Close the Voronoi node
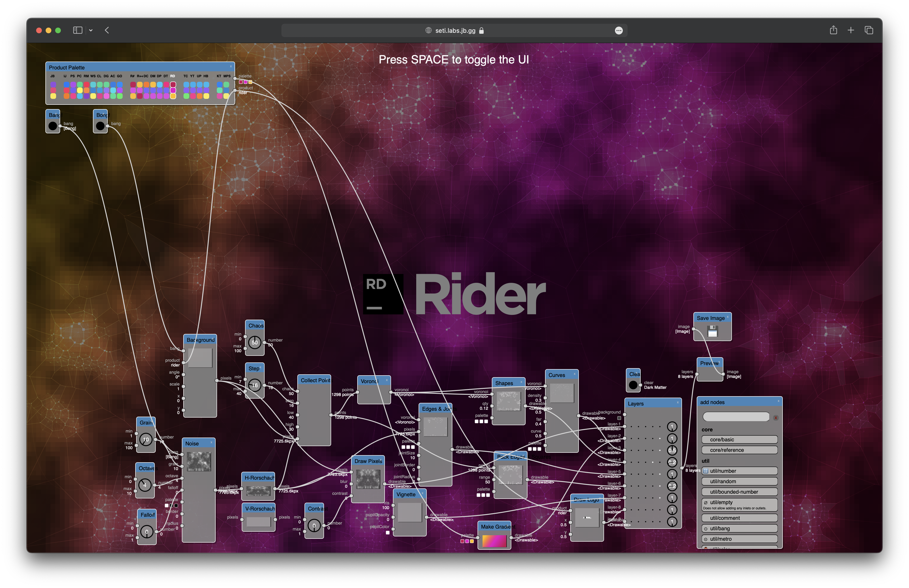909x588 pixels. click(x=387, y=380)
